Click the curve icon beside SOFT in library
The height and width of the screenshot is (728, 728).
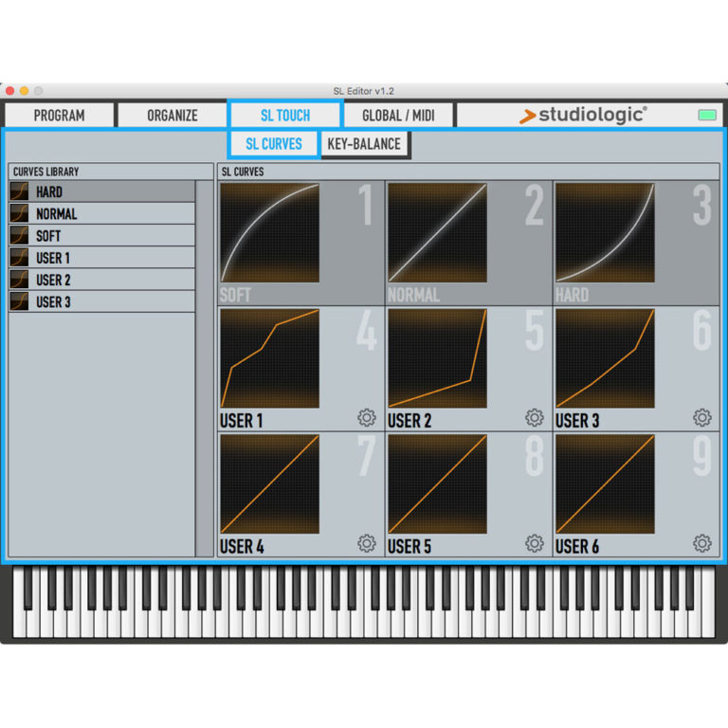(19, 236)
